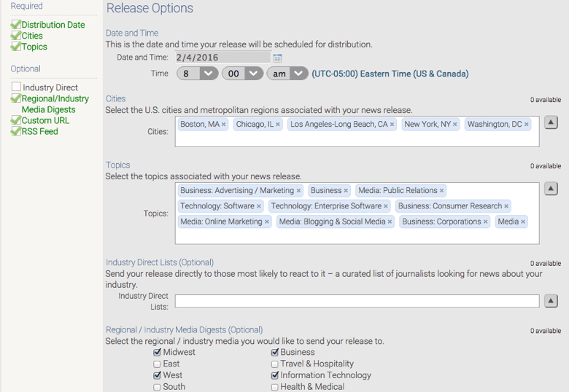The height and width of the screenshot is (392, 569).
Task: Open the am/pm dropdown
Action: (x=287, y=74)
